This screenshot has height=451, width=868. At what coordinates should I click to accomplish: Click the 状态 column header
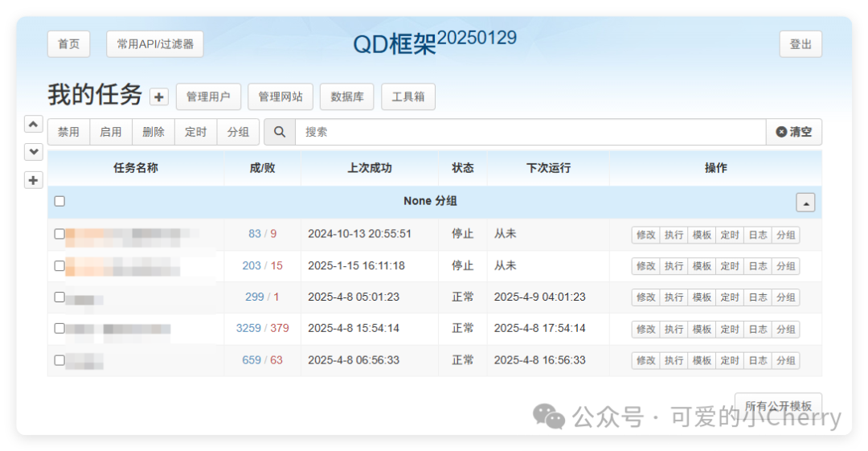point(463,168)
